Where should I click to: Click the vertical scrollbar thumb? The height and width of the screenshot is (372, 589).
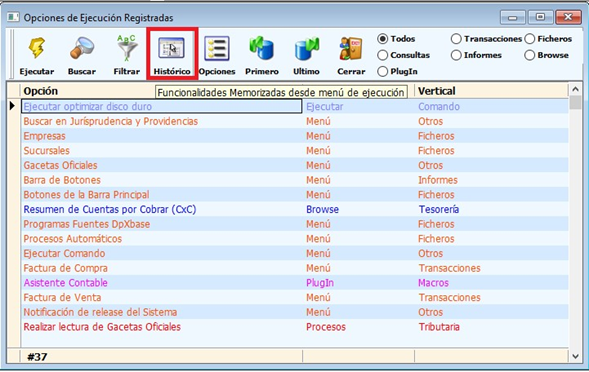tap(575, 102)
